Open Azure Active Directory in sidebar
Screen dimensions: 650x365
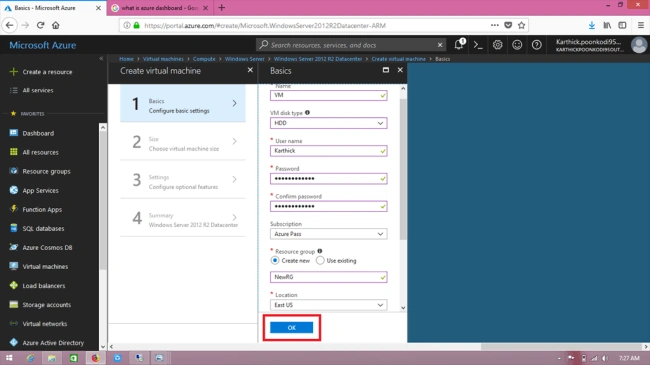coord(53,343)
